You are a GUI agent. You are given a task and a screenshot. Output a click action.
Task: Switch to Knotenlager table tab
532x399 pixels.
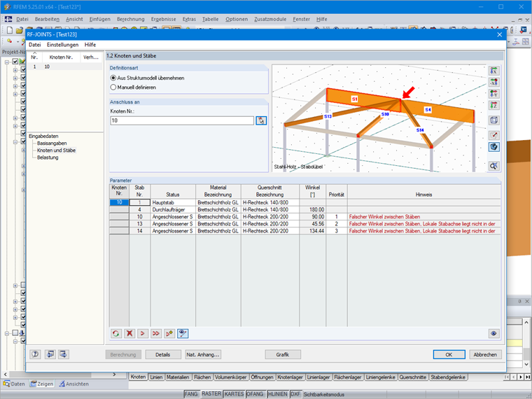pos(290,377)
